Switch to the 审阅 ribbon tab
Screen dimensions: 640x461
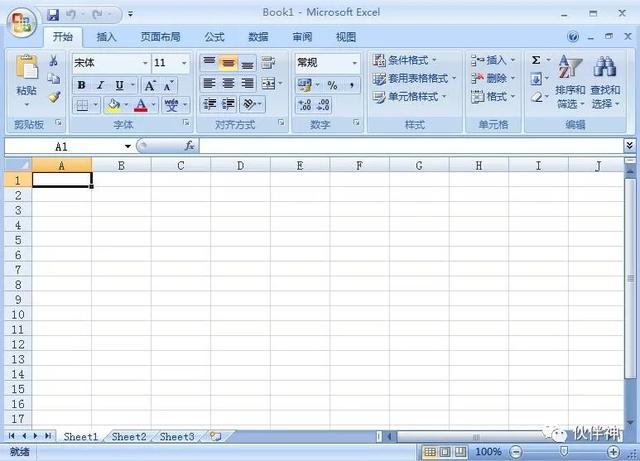pos(302,37)
